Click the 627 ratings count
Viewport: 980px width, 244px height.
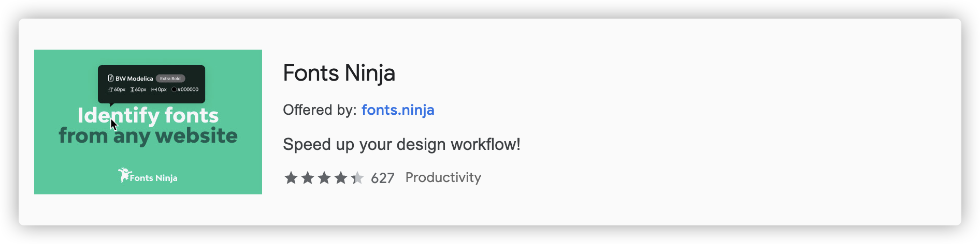382,178
